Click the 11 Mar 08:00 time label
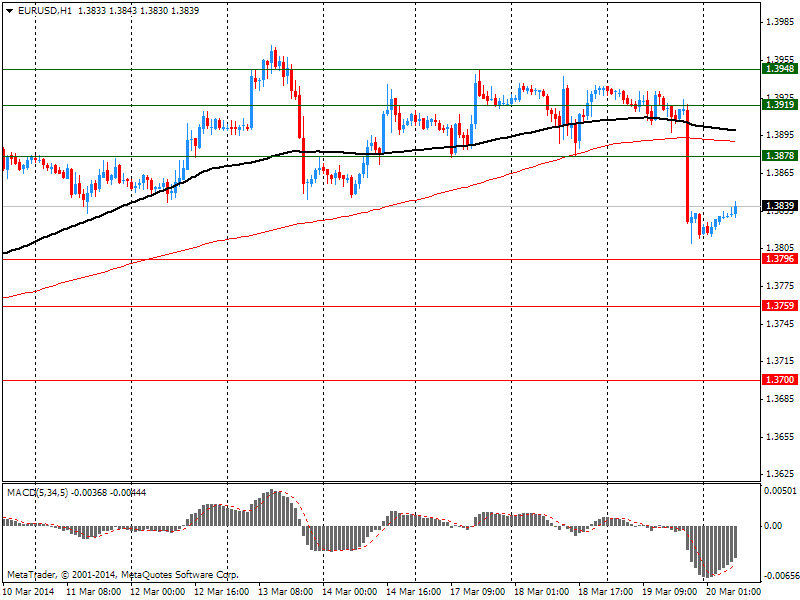Screen dimensions: 800x600 [x=94, y=592]
